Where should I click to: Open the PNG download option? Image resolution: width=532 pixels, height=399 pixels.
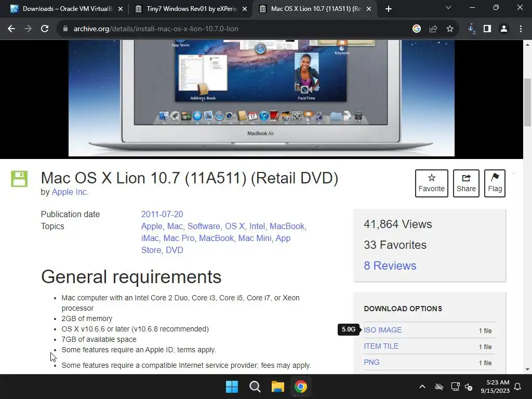pyautogui.click(x=371, y=362)
